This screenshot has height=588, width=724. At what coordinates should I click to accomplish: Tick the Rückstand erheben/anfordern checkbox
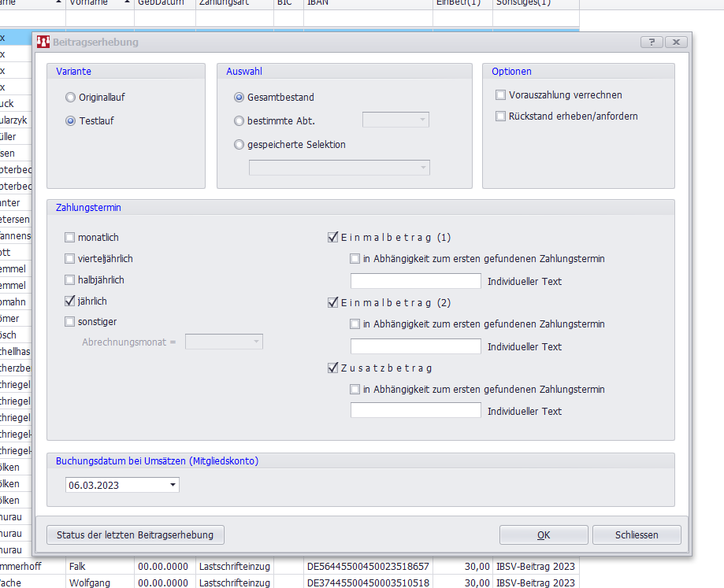tap(500, 116)
